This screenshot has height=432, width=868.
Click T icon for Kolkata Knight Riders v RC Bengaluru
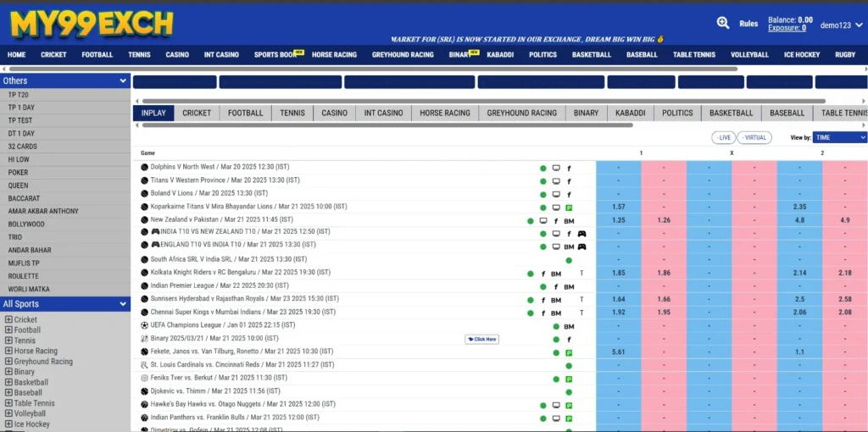point(581,274)
